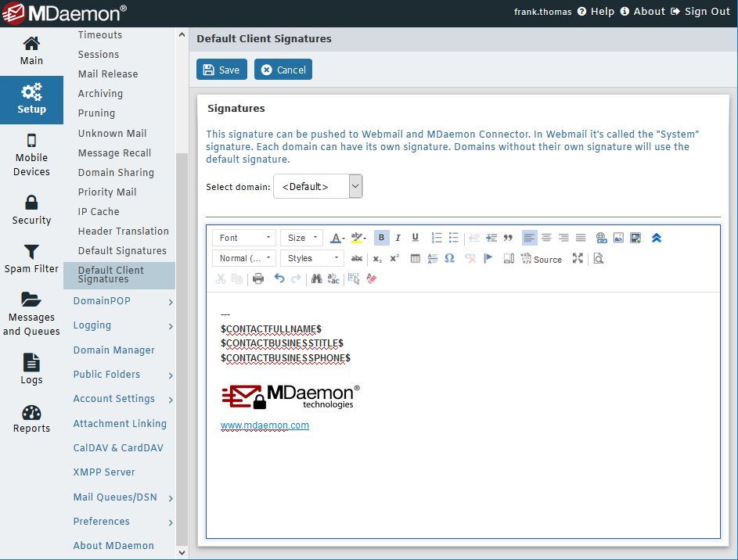This screenshot has width=738, height=560.
Task: Open the www.mdaemon.com link
Action: (265, 425)
